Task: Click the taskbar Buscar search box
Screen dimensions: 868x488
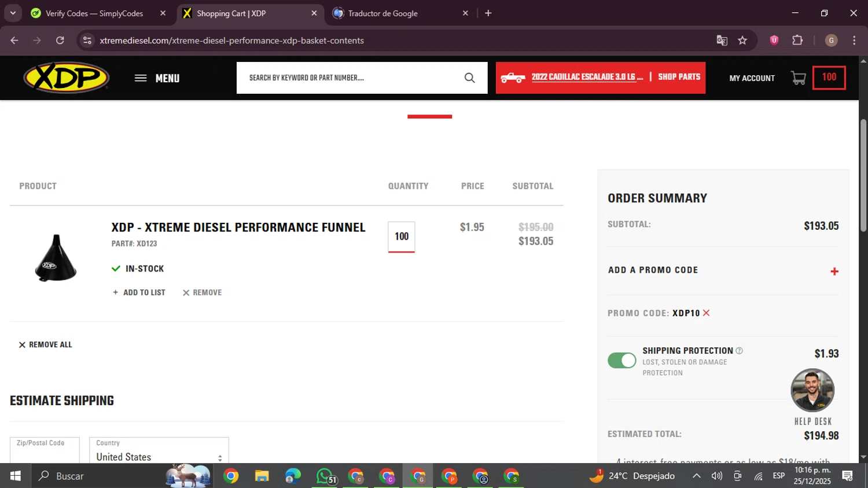Action: click(122, 476)
